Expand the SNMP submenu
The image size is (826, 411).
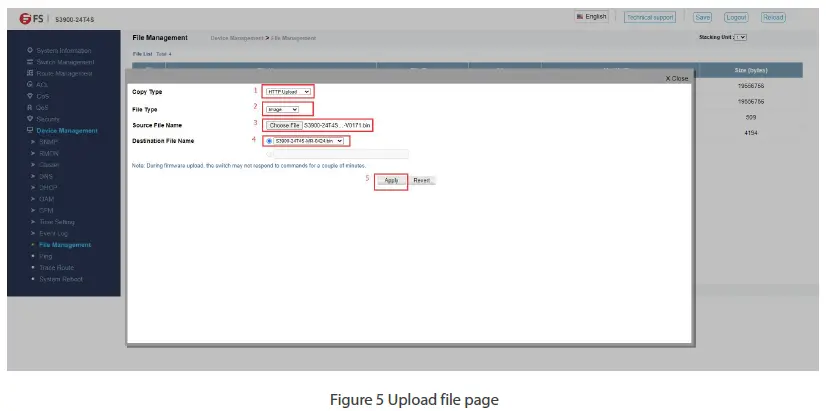pos(48,142)
